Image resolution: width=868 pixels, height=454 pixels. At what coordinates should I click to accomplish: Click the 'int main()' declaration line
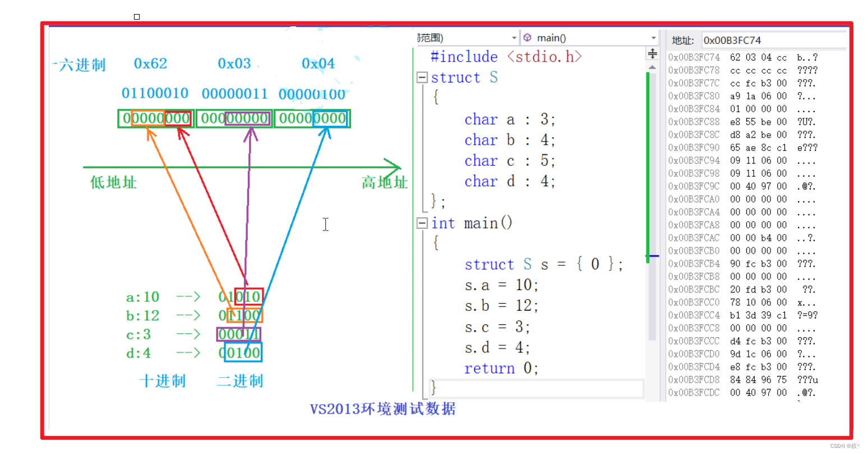tap(472, 223)
